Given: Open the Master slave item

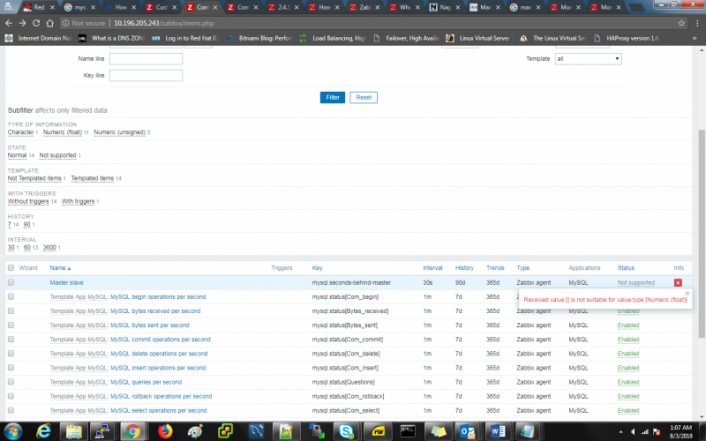Looking at the screenshot, I should (x=66, y=282).
